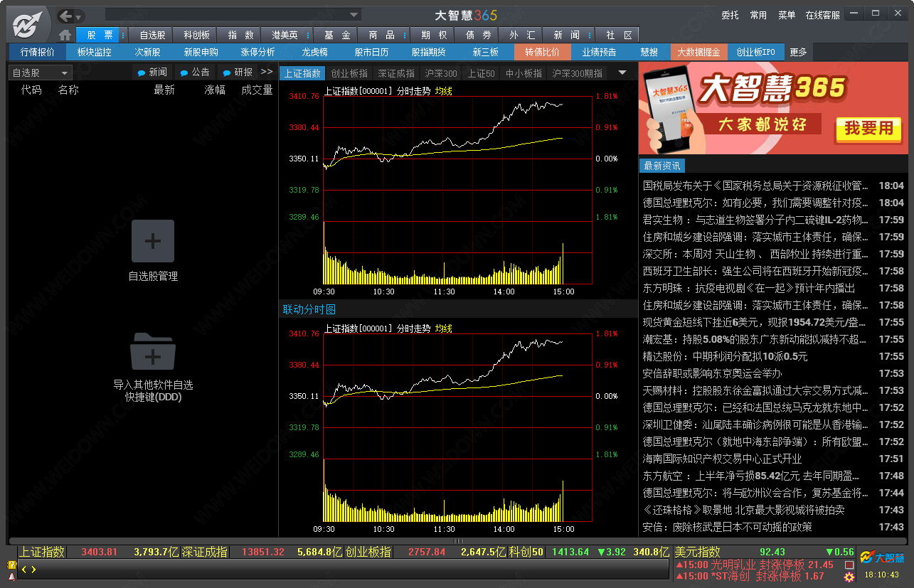Click 更多 to show more toolbar items
Image resolution: width=914 pixels, height=588 pixels.
798,52
